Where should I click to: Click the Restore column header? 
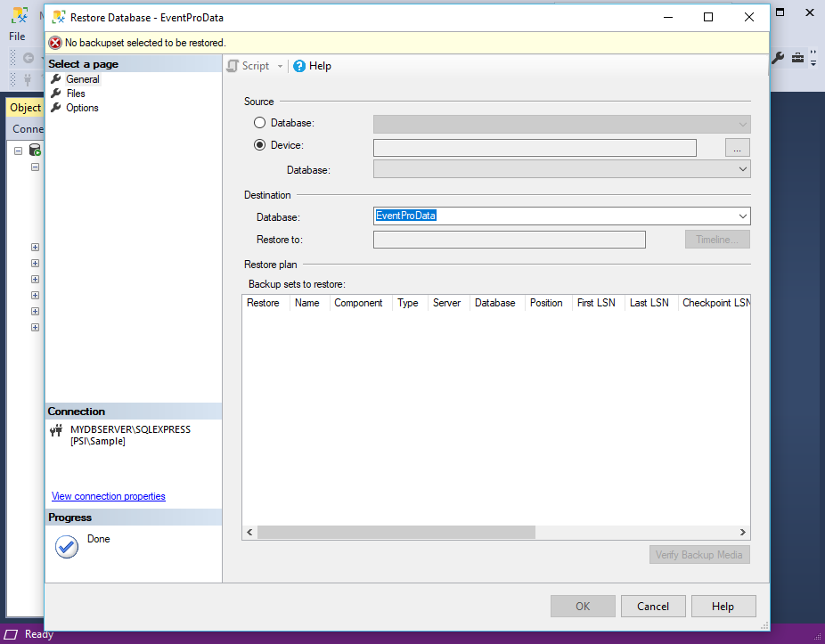point(266,303)
